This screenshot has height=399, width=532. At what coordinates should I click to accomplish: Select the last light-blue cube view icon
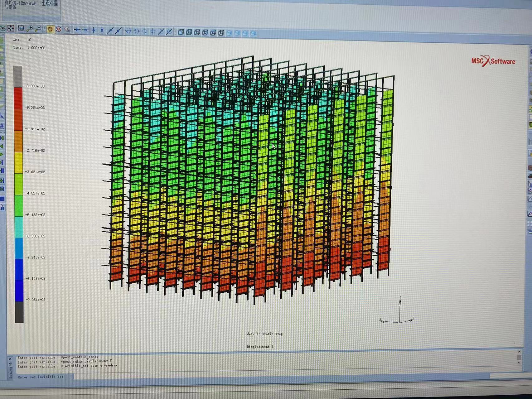pos(253,33)
